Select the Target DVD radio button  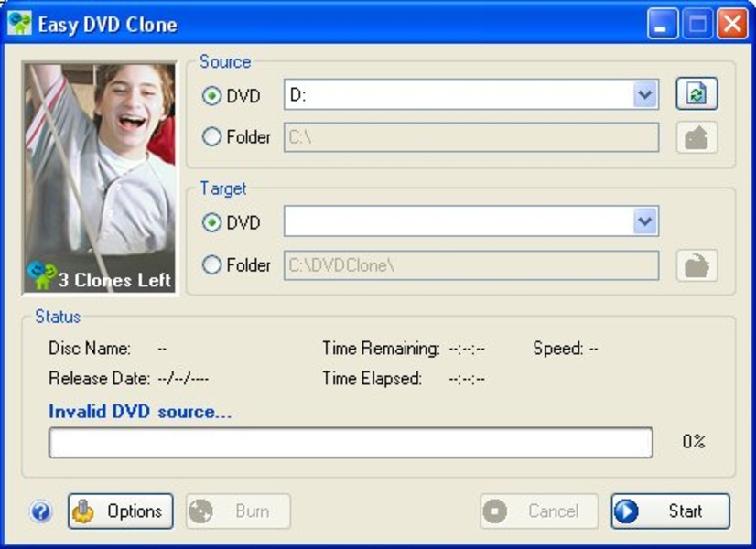pos(211,222)
